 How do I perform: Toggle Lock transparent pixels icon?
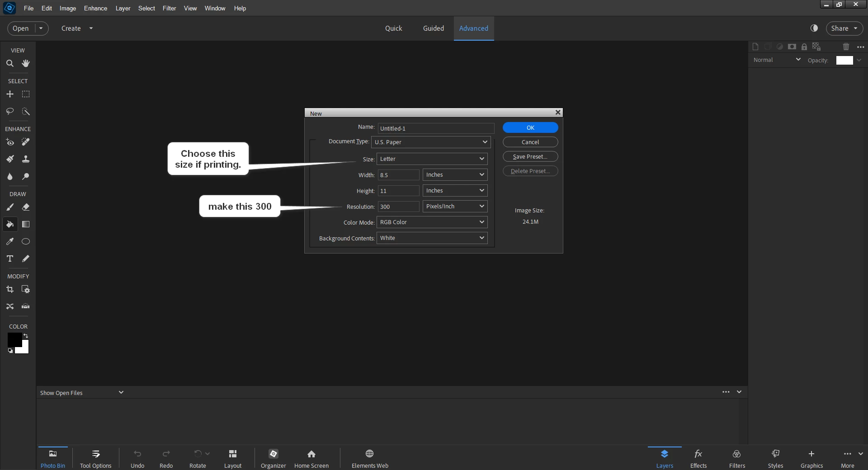[x=816, y=47]
